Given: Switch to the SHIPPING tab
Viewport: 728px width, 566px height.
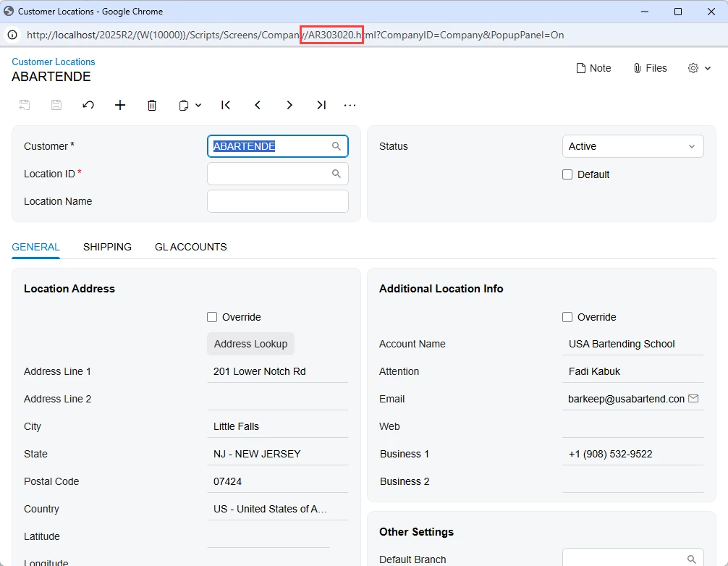Looking at the screenshot, I should [x=107, y=247].
